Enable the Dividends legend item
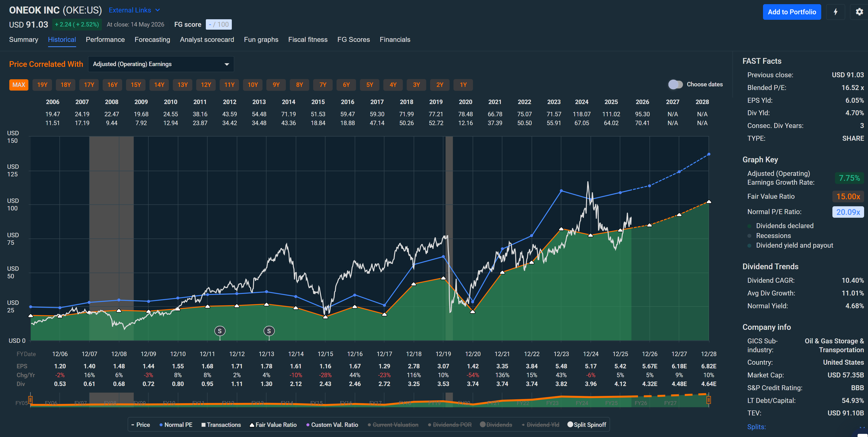Screen dimensions: 868x437 tap(496, 425)
